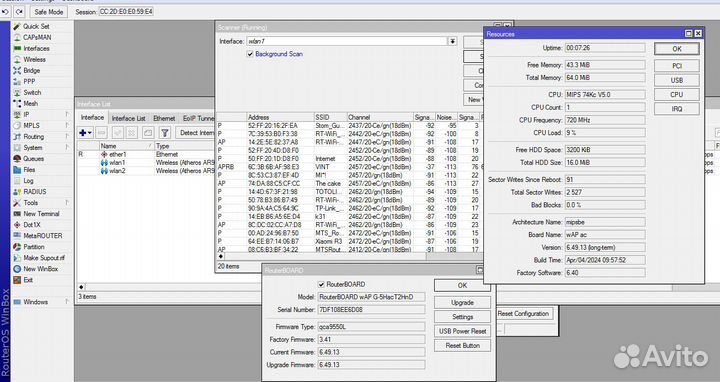Open Files in the sidebar
Image resolution: width=720 pixels, height=382 pixels.
pos(29,170)
